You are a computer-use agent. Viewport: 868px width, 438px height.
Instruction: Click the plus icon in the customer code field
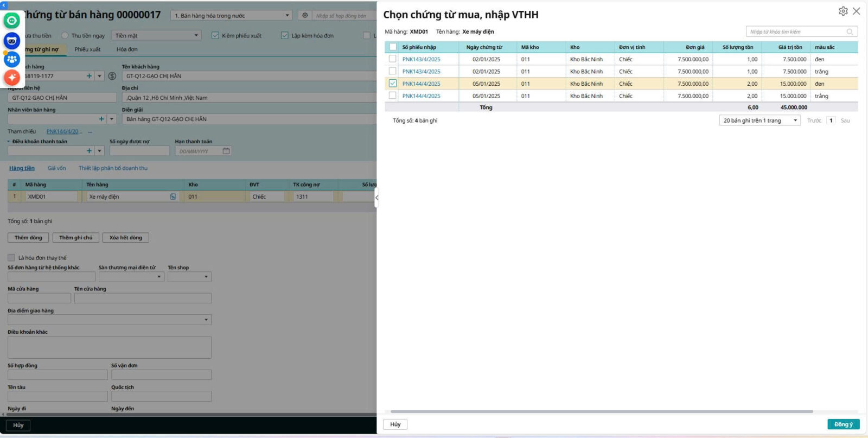pos(89,76)
